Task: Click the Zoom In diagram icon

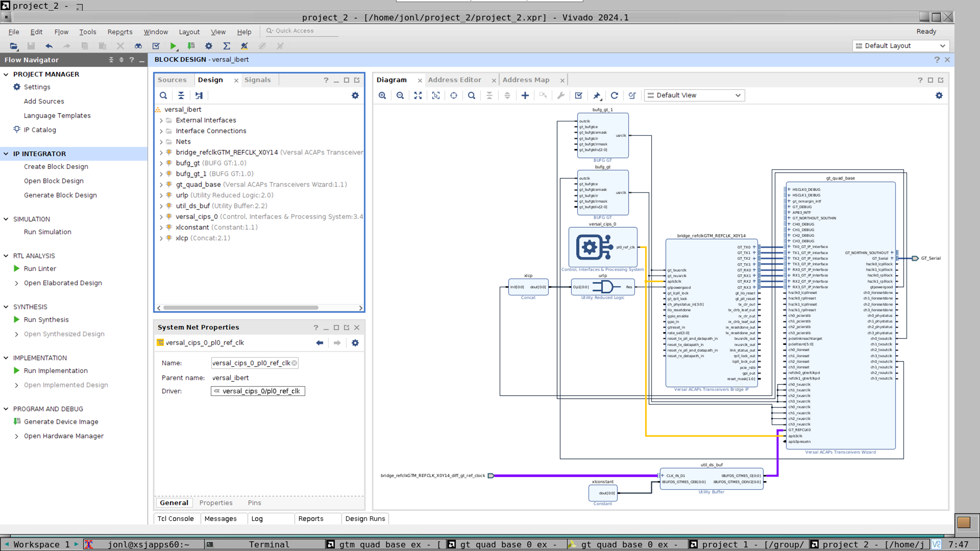Action: click(x=382, y=96)
